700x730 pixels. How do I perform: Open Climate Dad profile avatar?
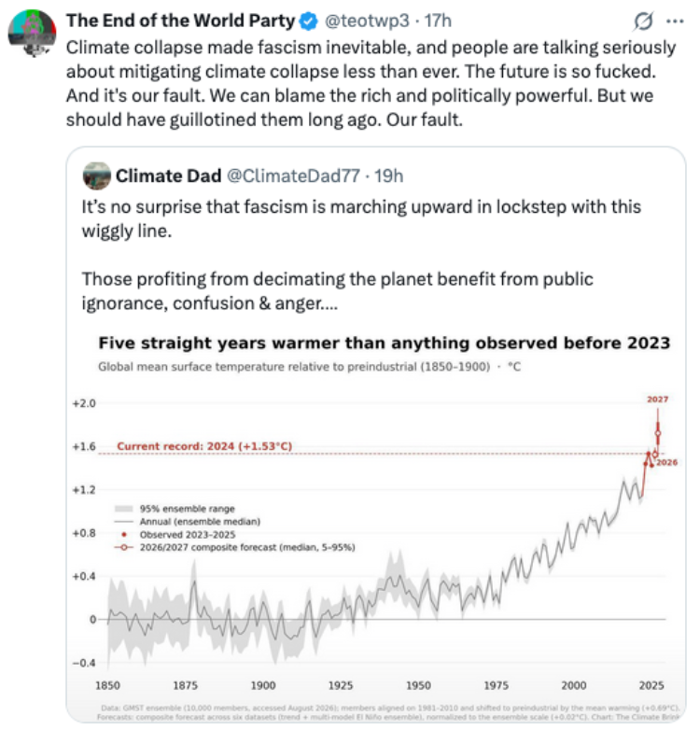tap(97, 176)
